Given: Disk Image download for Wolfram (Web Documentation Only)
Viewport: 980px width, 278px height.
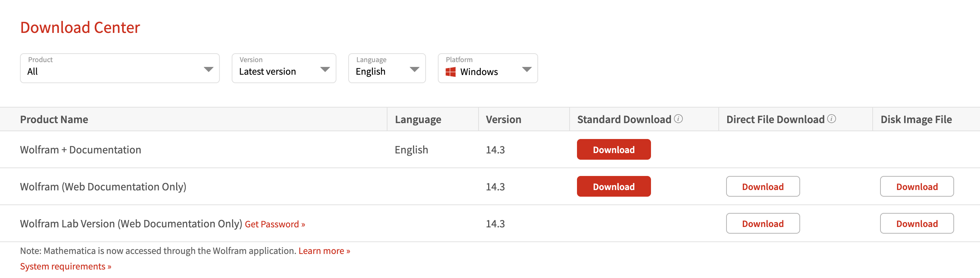Looking at the screenshot, I should coord(917,186).
